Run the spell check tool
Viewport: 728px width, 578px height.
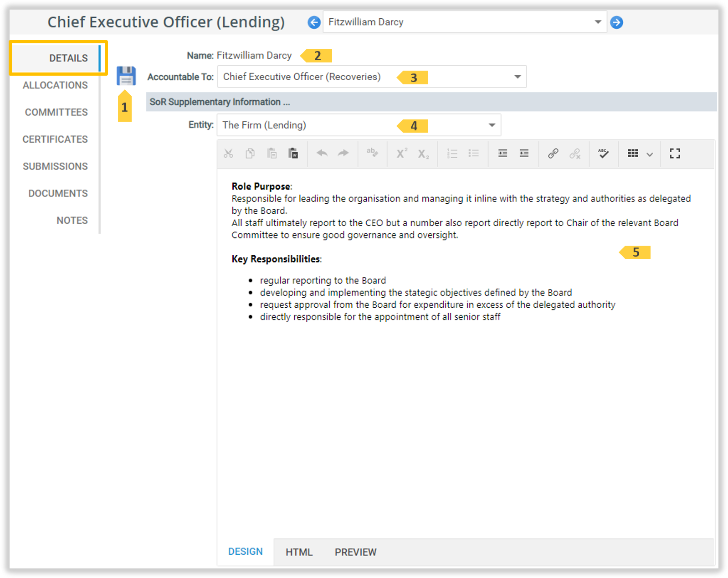pyautogui.click(x=603, y=154)
